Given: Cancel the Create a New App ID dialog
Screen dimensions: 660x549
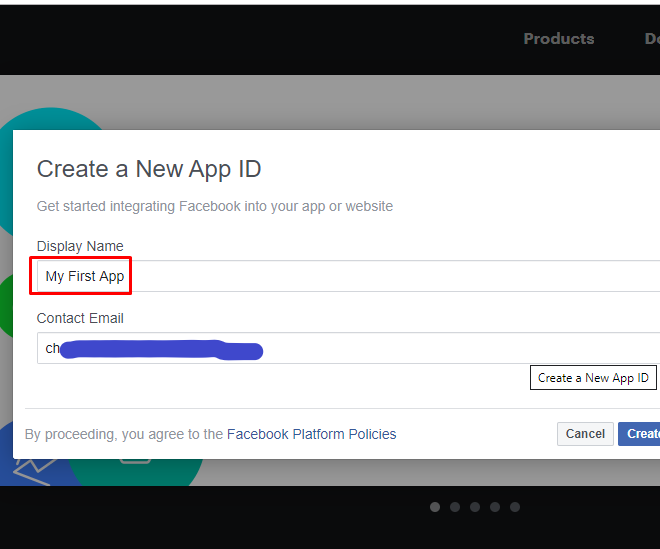Looking at the screenshot, I should (585, 434).
